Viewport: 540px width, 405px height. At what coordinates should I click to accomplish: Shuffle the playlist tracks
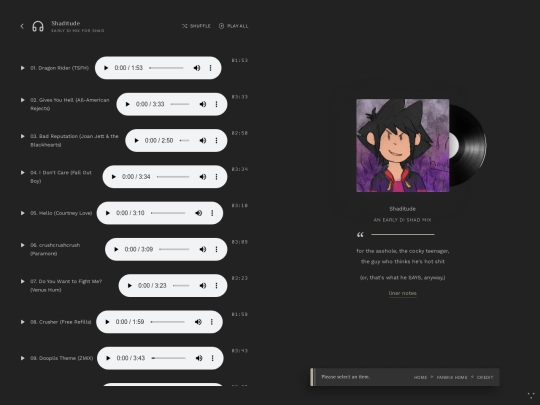[196, 26]
